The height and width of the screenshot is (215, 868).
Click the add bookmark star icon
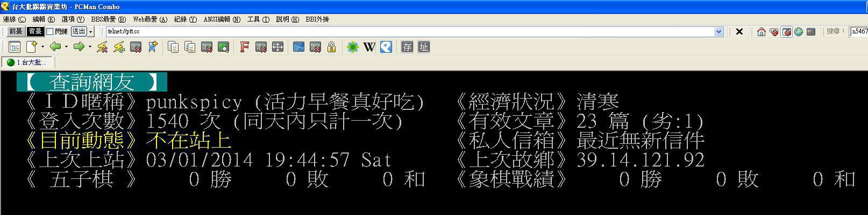pyautogui.click(x=153, y=47)
